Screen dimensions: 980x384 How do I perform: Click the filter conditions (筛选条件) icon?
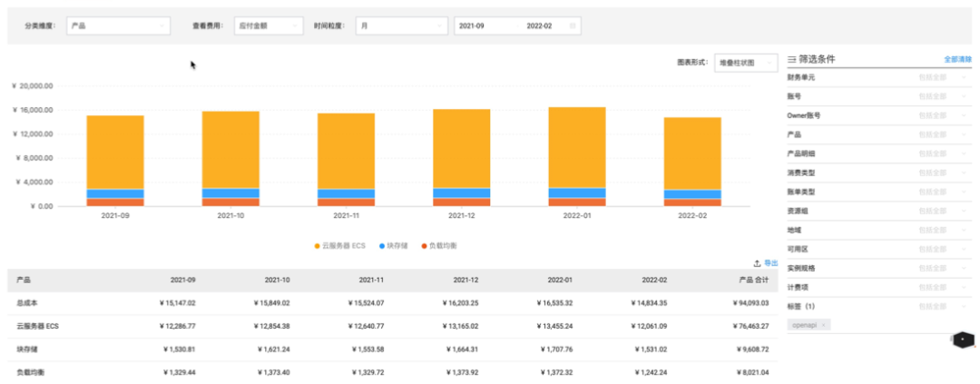pyautogui.click(x=791, y=59)
